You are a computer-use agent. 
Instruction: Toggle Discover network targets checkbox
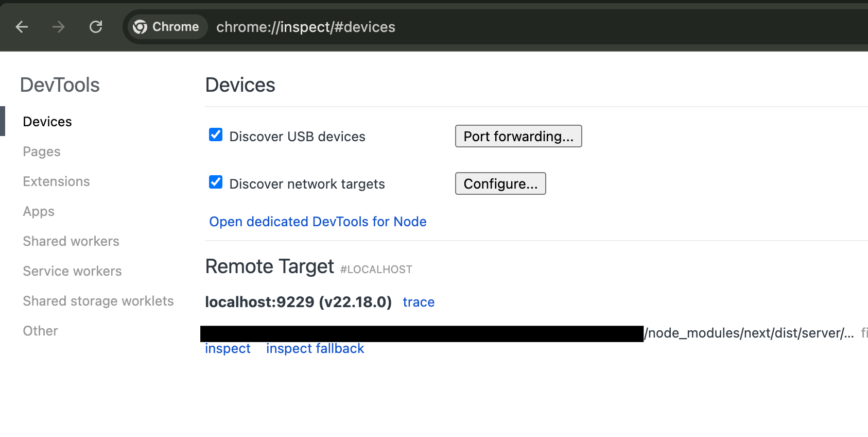pos(216,182)
